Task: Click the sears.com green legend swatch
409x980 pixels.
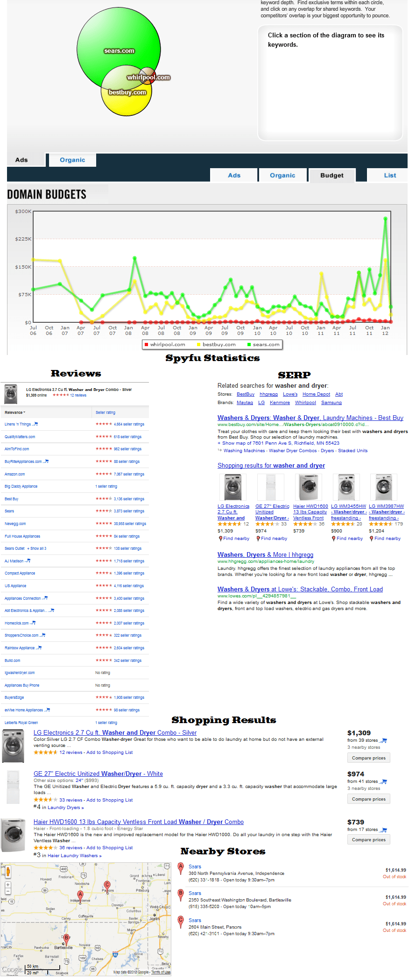Action: pos(249,345)
